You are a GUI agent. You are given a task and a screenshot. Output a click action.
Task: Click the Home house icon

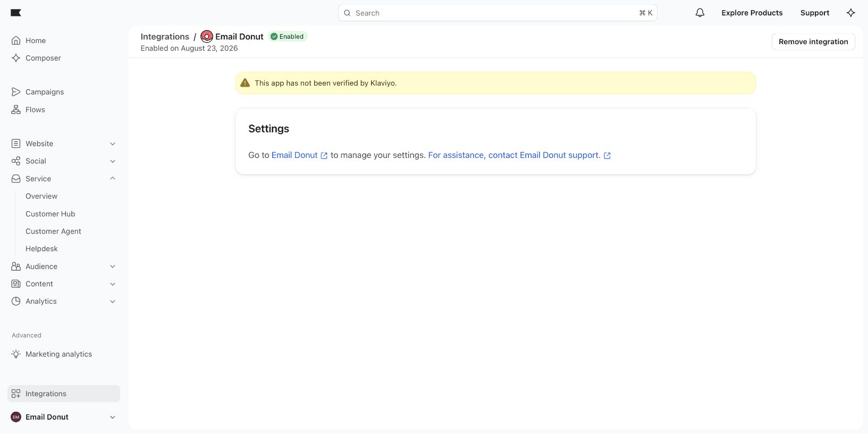point(16,40)
